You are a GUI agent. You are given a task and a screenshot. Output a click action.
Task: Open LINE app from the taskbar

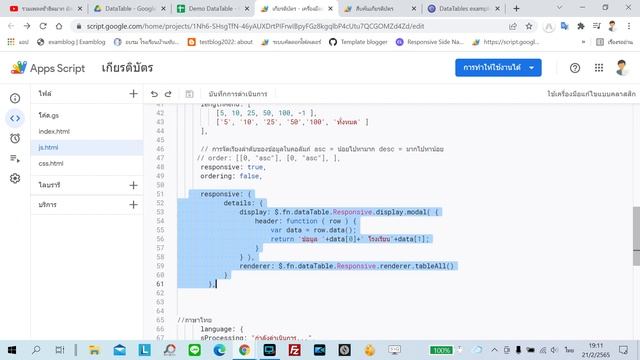pos(195,350)
